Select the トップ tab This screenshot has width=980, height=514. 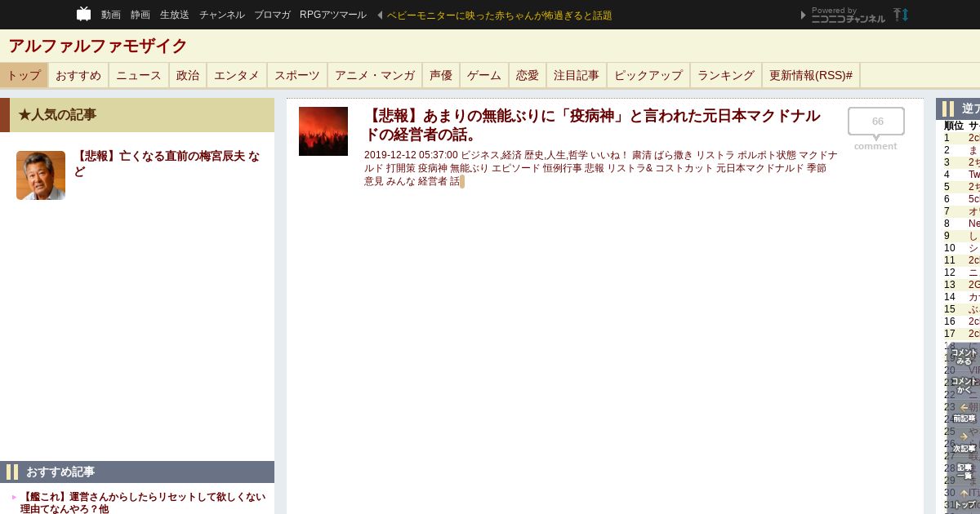pos(24,75)
